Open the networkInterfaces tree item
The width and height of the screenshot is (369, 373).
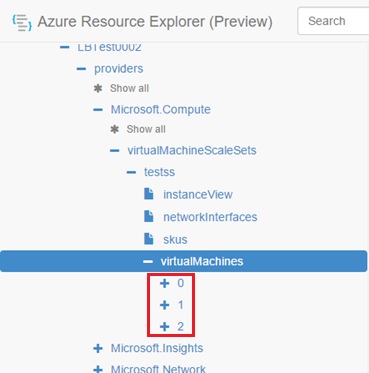pos(210,217)
